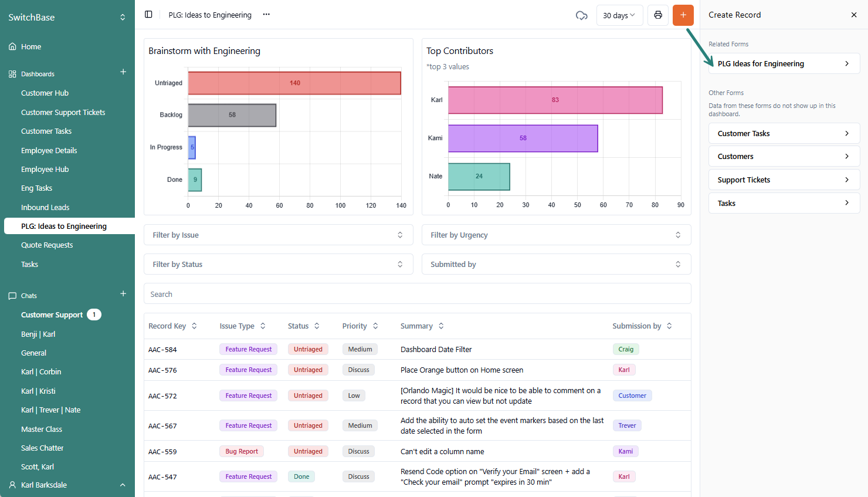Click the print dashboard icon
The image size is (868, 497).
pos(658,15)
